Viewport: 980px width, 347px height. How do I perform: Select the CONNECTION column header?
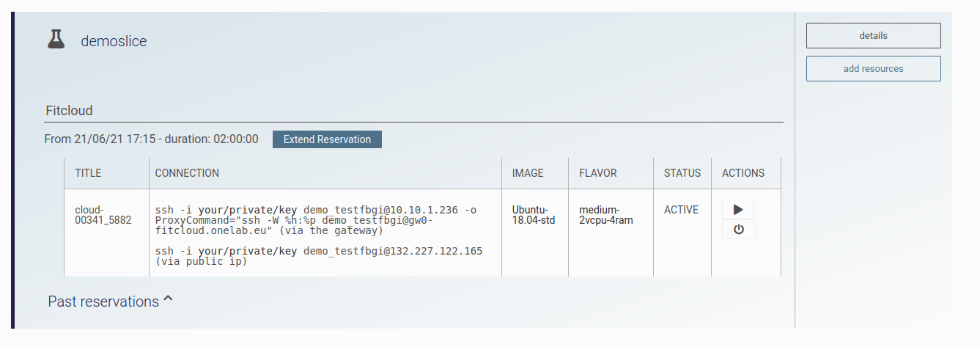tap(187, 173)
